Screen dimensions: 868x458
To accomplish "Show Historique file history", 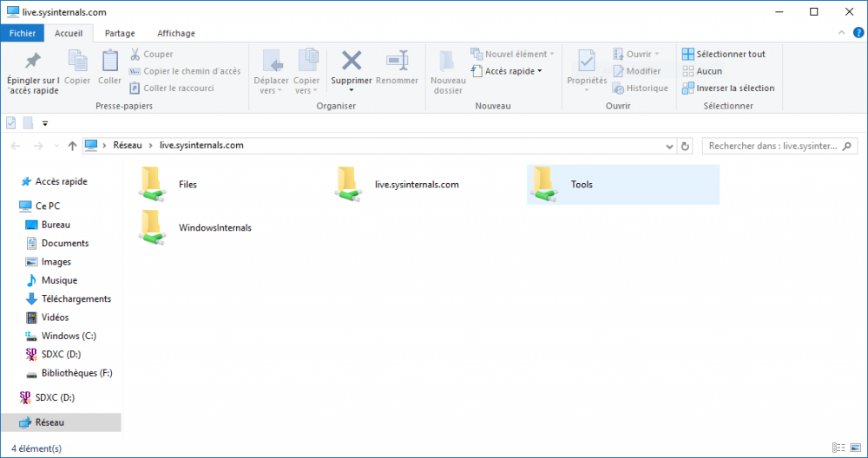I will pyautogui.click(x=641, y=88).
